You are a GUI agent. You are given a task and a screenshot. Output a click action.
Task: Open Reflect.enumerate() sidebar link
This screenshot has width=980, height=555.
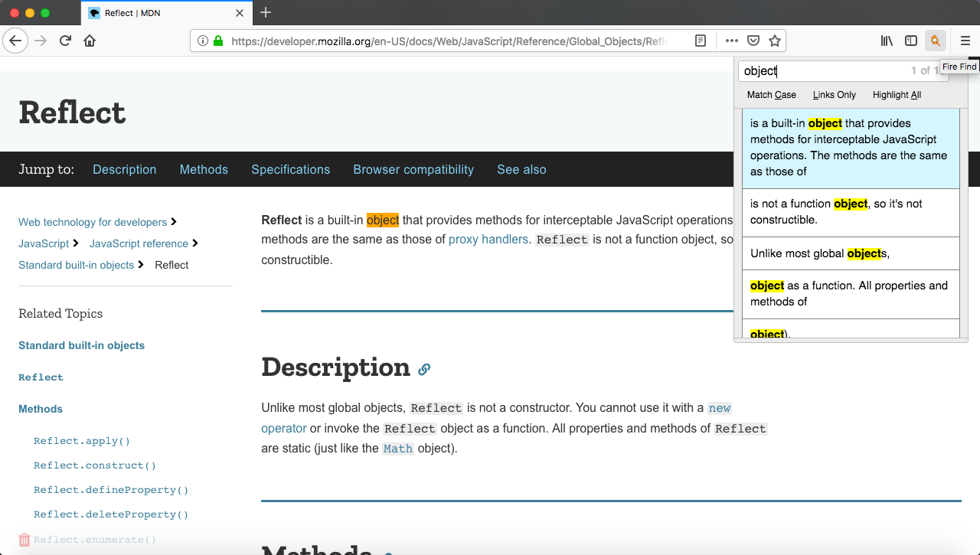click(x=95, y=540)
